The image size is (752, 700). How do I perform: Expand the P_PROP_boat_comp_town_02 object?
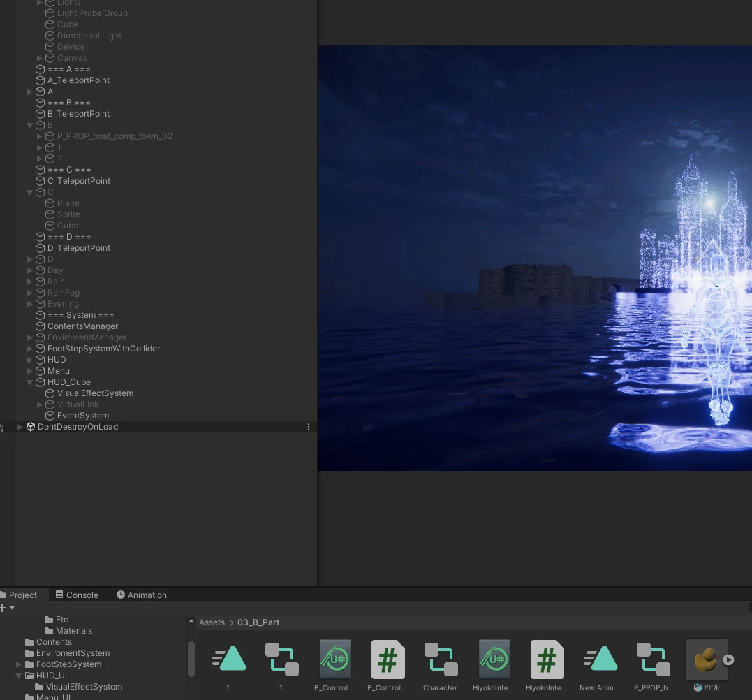click(x=40, y=136)
